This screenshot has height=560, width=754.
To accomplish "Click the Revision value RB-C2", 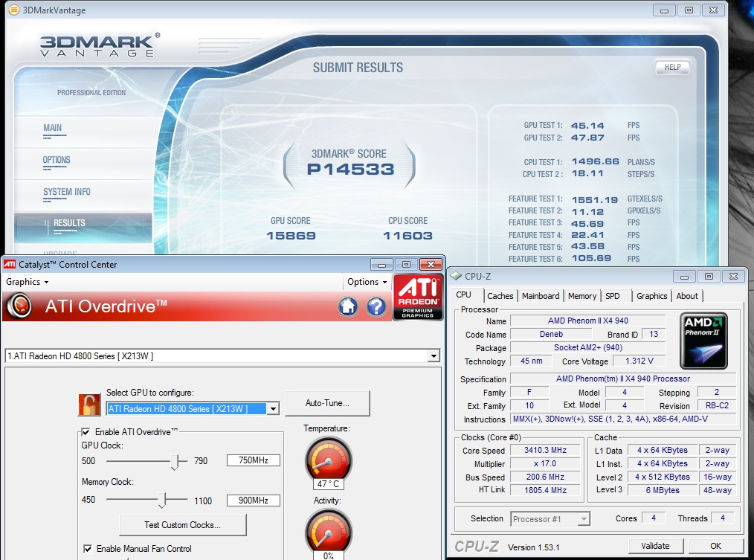I will 717,405.
